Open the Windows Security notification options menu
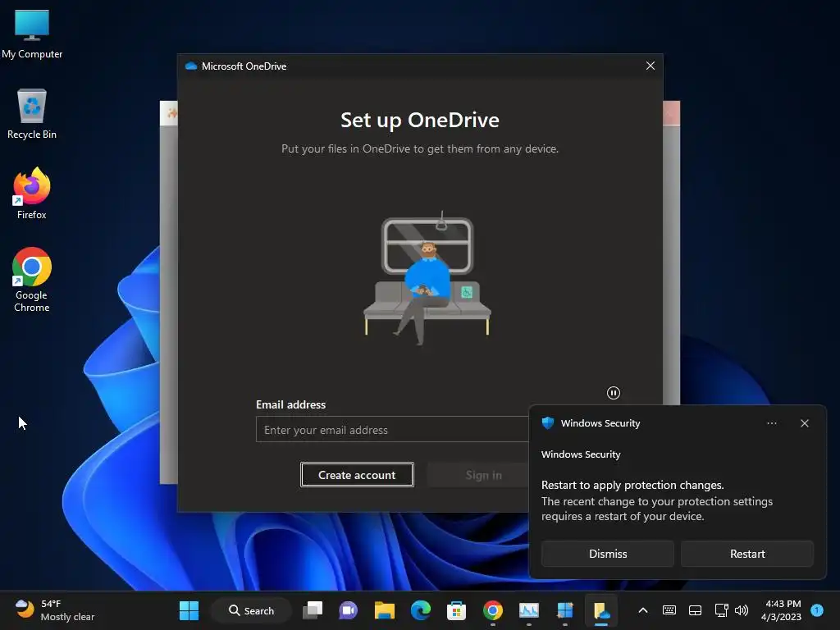Image resolution: width=840 pixels, height=630 pixels. [771, 423]
